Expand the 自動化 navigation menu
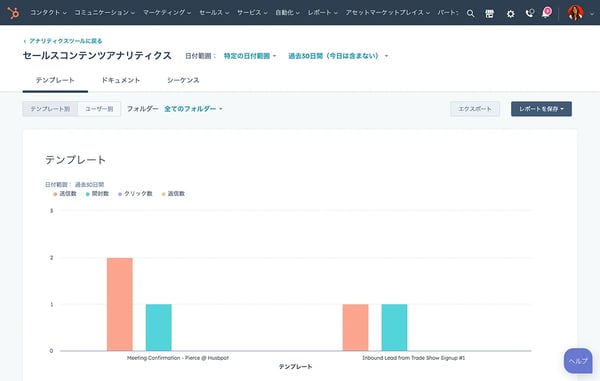The height and width of the screenshot is (381, 600). point(287,13)
